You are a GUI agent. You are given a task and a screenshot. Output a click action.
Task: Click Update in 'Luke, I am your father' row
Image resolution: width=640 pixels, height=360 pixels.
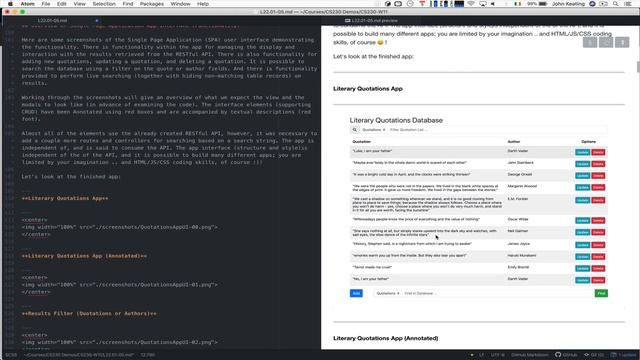[x=582, y=152]
